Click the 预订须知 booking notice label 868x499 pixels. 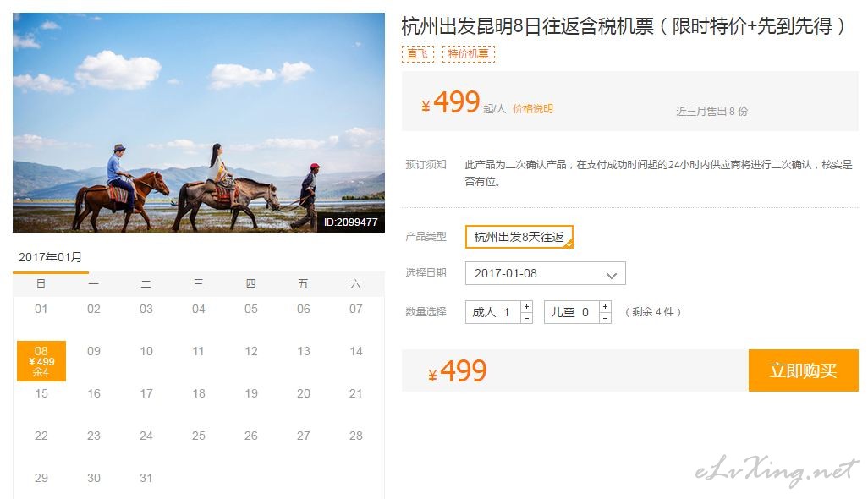[426, 164]
